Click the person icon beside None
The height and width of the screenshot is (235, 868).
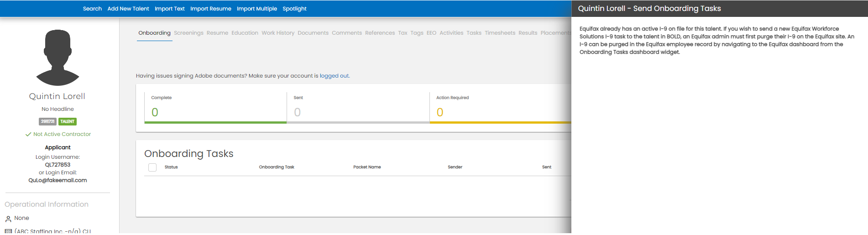pos(8,219)
